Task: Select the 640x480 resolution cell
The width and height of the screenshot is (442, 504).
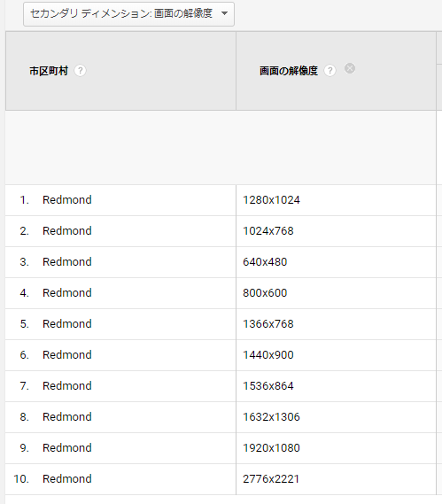Action: [x=336, y=262]
